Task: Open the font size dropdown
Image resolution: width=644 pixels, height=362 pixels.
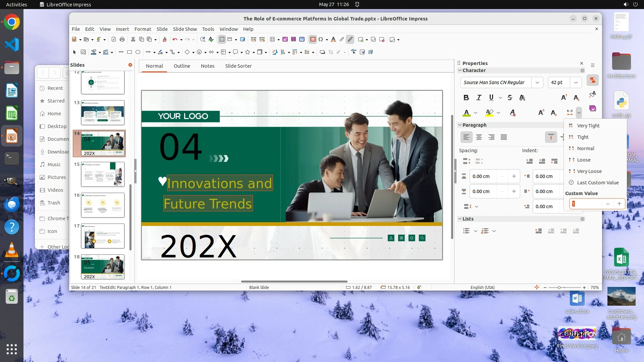Action: click(576, 82)
